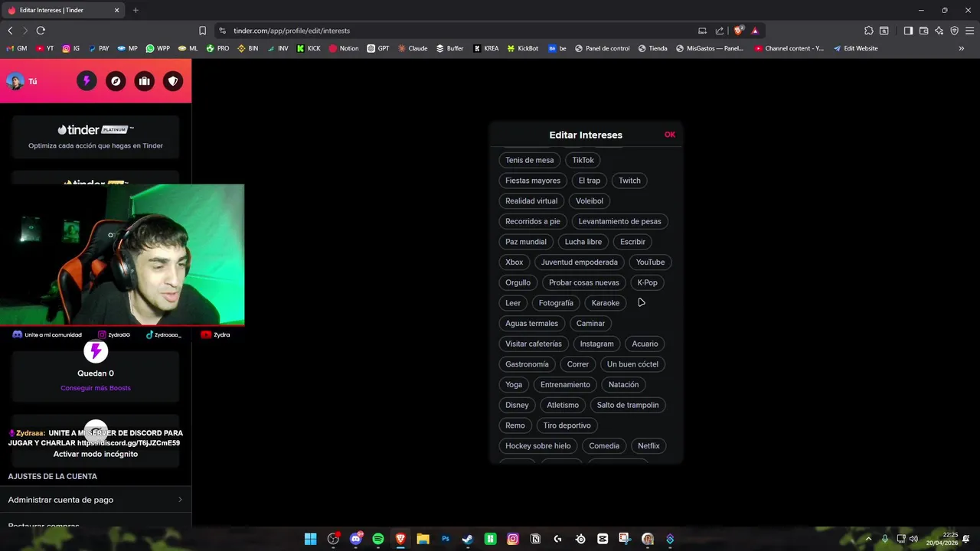Toggle the browser sidebar panel icon

click(x=908, y=31)
